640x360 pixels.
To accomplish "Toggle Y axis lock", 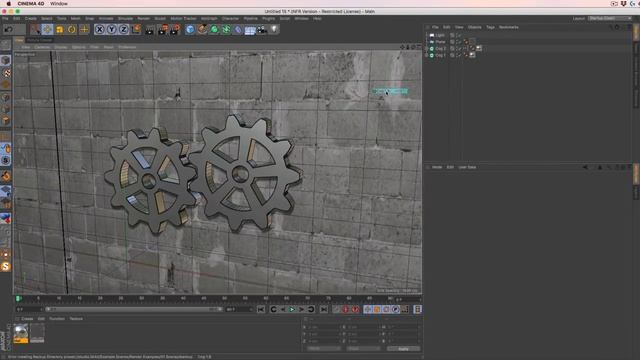I will (111, 29).
